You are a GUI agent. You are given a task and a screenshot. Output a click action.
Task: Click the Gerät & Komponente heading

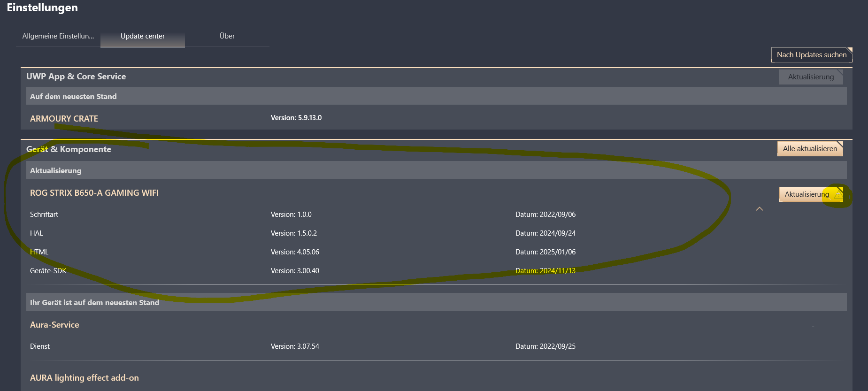click(69, 149)
